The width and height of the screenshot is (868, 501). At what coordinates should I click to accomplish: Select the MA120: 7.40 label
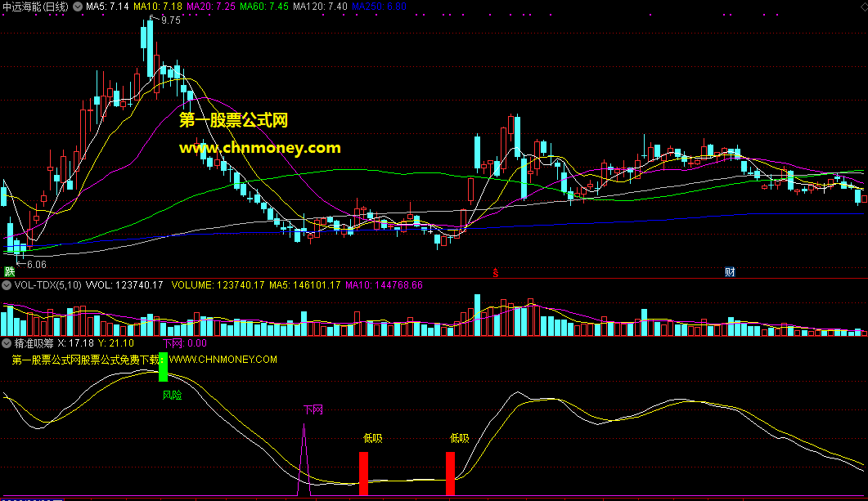[320, 7]
